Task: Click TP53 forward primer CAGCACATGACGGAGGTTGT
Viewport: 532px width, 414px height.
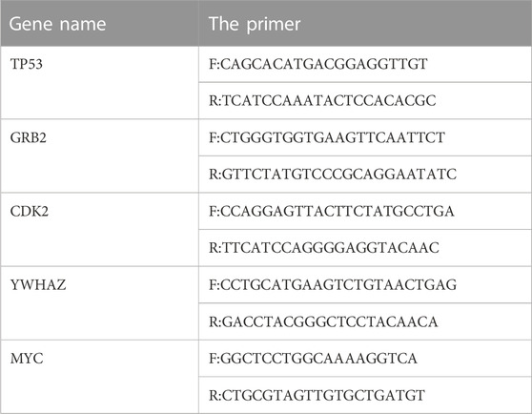Action: coord(317,64)
